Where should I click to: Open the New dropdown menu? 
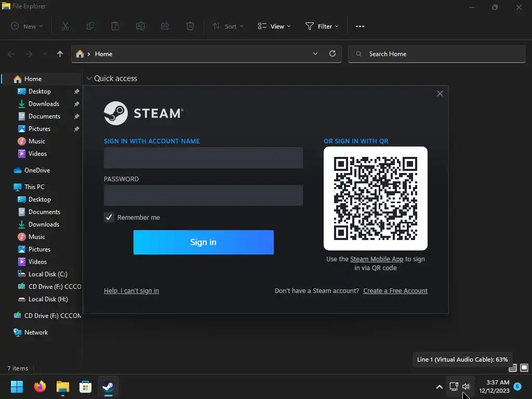pyautogui.click(x=27, y=26)
